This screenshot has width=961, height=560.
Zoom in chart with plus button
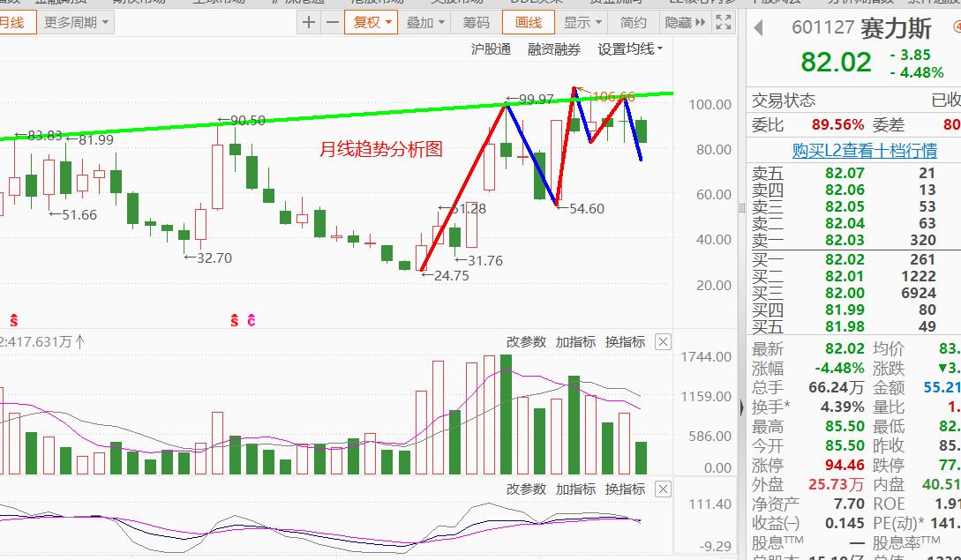(x=309, y=23)
